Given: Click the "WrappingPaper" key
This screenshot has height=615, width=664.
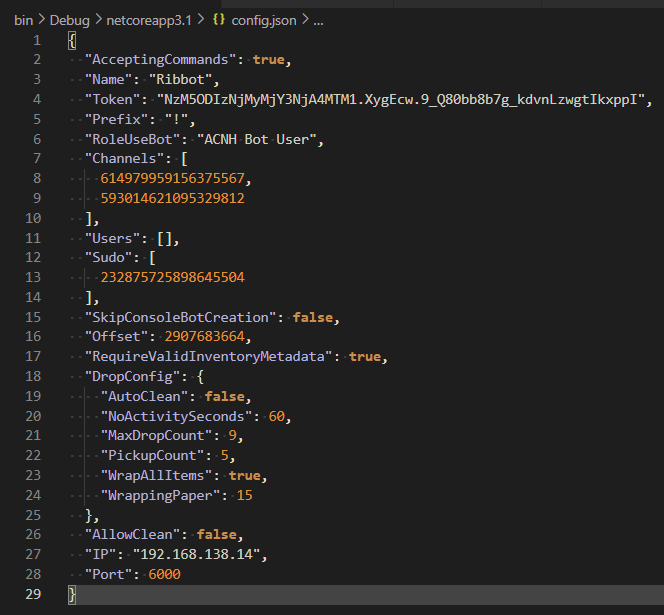Looking at the screenshot, I should 160,496.
